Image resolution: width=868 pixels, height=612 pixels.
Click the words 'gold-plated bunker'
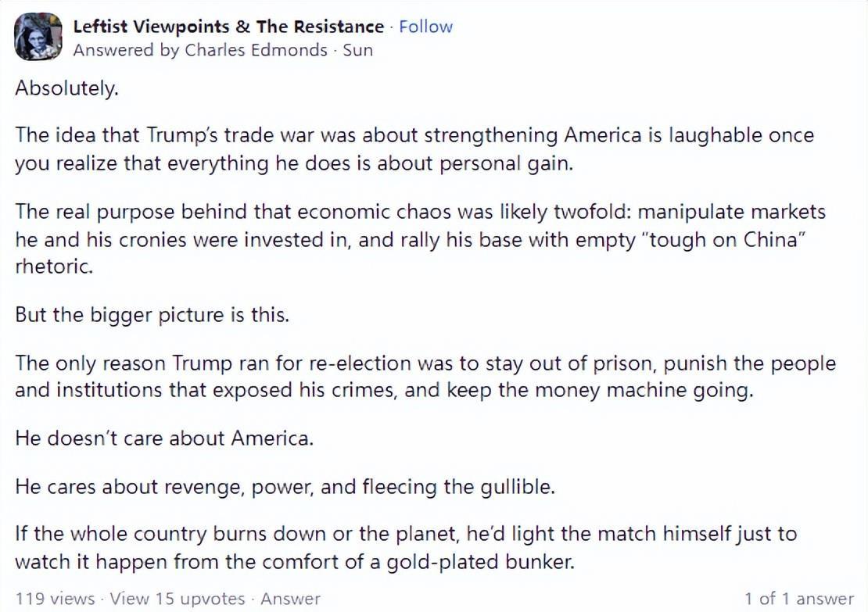(x=480, y=562)
